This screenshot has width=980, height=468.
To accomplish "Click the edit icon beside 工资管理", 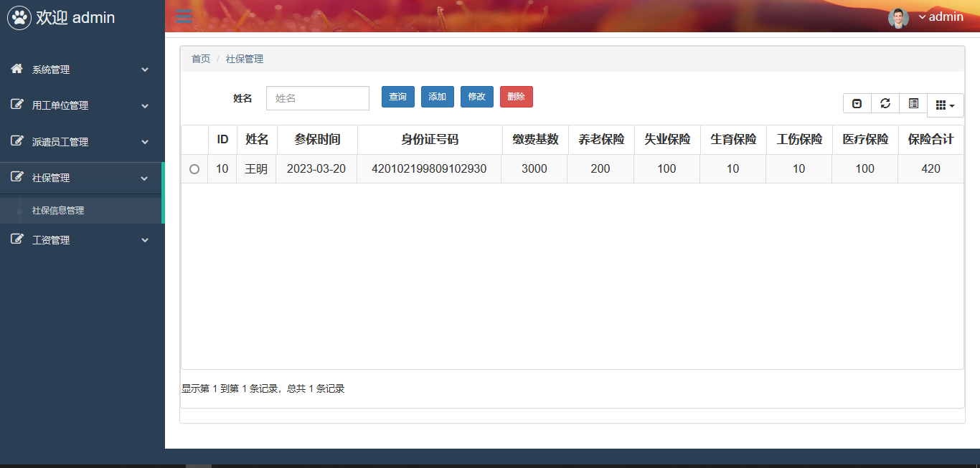I will pyautogui.click(x=17, y=239).
